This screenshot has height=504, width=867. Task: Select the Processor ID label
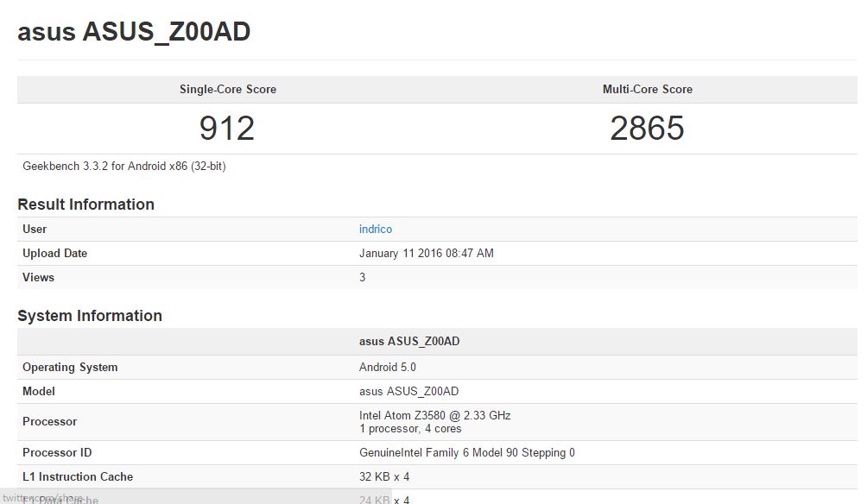tap(57, 452)
